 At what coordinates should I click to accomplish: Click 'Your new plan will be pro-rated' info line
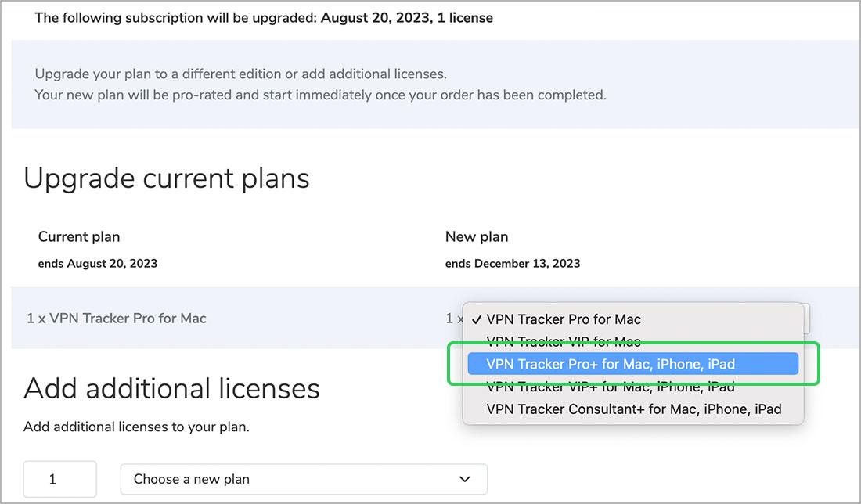click(320, 95)
